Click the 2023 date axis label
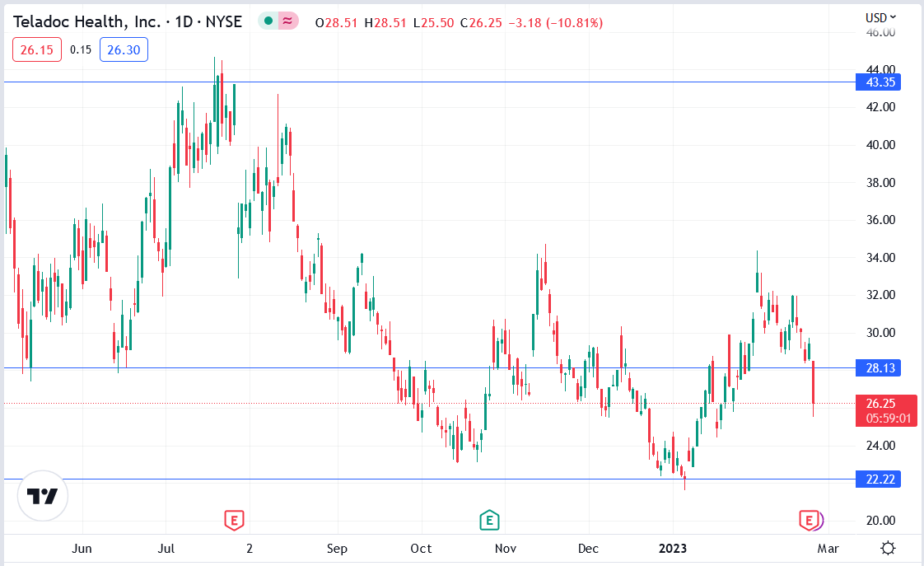 pyautogui.click(x=672, y=549)
